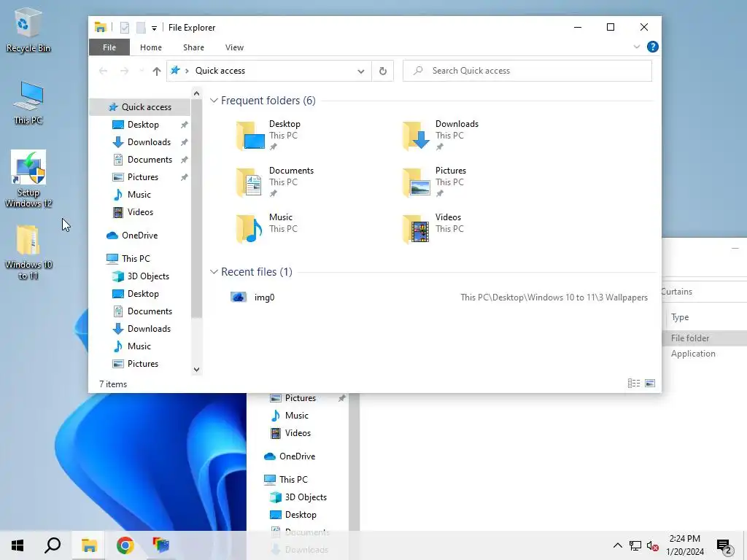The width and height of the screenshot is (747, 560).
Task: Switch to the View ribbon tab
Action: pyautogui.click(x=234, y=47)
